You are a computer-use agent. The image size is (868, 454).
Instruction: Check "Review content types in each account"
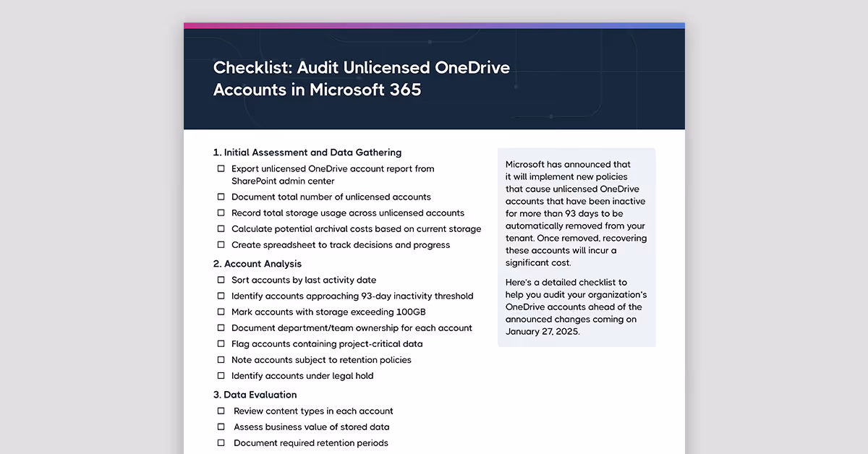click(221, 411)
